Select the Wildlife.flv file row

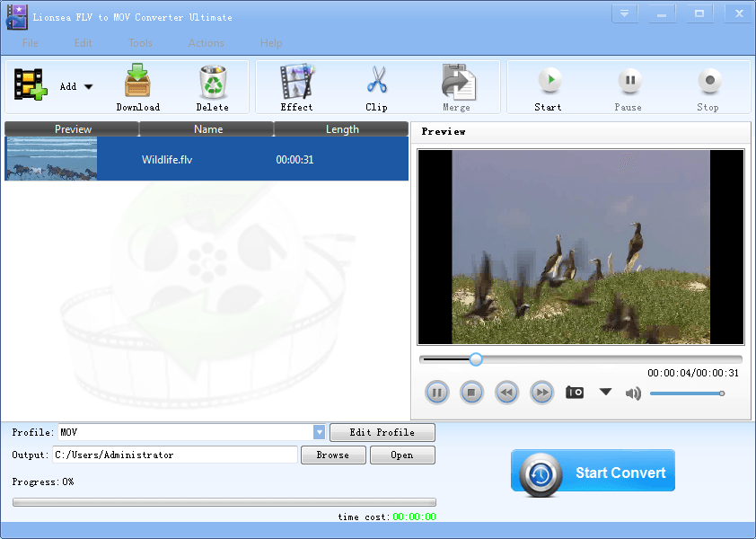pos(207,160)
